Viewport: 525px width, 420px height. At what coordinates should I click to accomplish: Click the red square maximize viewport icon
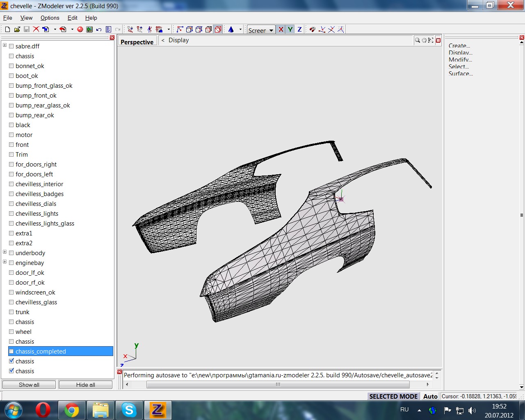point(438,40)
